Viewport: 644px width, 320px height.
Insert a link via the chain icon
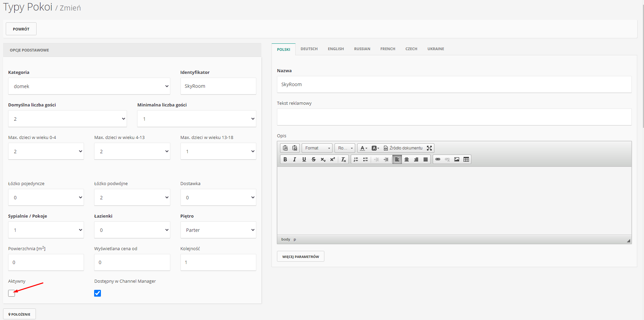click(x=438, y=159)
